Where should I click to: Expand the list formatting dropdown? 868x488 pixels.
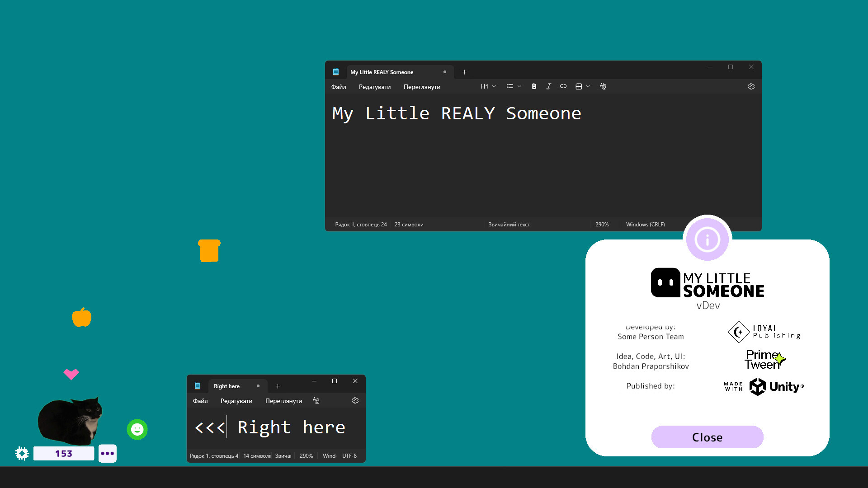point(513,86)
